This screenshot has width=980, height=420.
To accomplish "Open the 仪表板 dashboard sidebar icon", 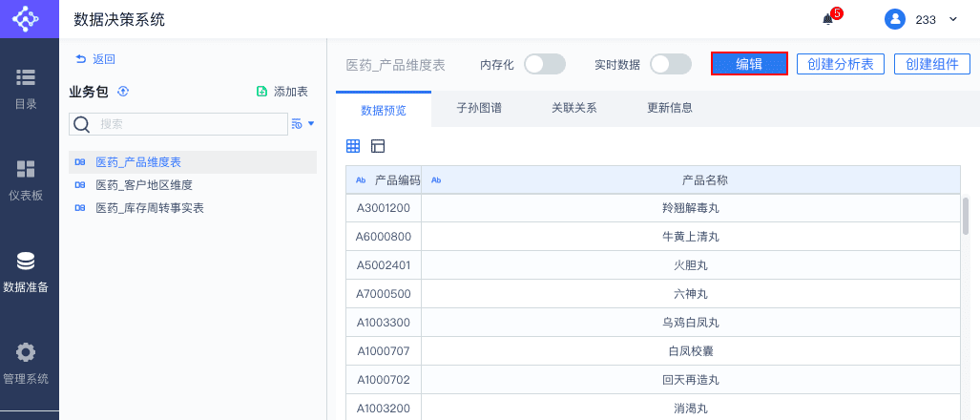I will [x=26, y=169].
